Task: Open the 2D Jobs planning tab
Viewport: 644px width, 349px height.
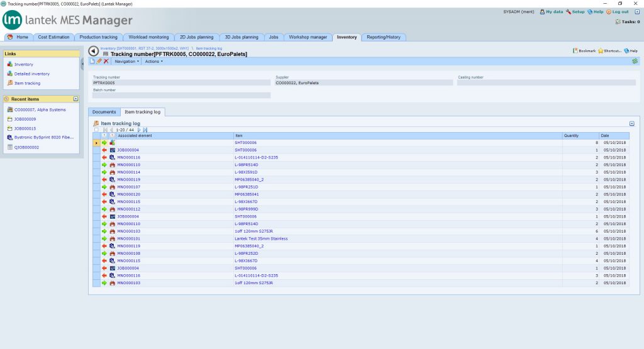Action: coord(197,37)
